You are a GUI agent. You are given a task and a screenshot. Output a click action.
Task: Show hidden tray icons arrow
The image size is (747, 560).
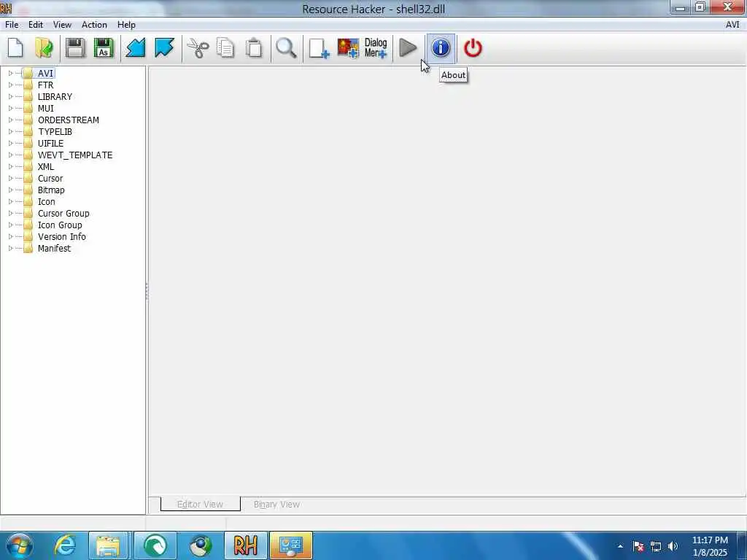[620, 546]
